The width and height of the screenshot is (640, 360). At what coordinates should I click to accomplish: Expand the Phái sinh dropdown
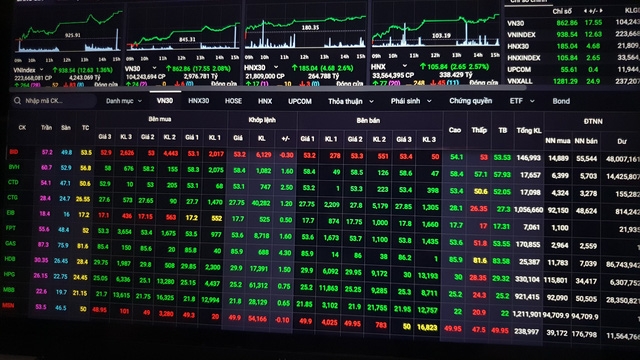coord(429,101)
